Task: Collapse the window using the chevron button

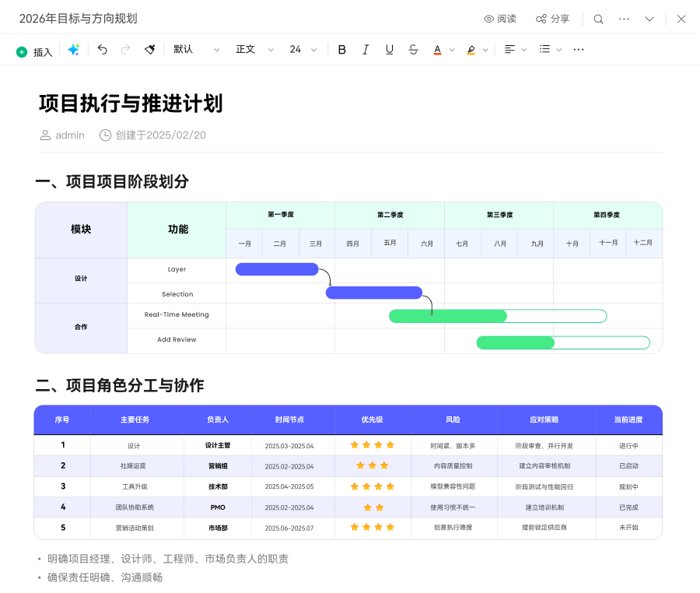Action: coord(650,19)
